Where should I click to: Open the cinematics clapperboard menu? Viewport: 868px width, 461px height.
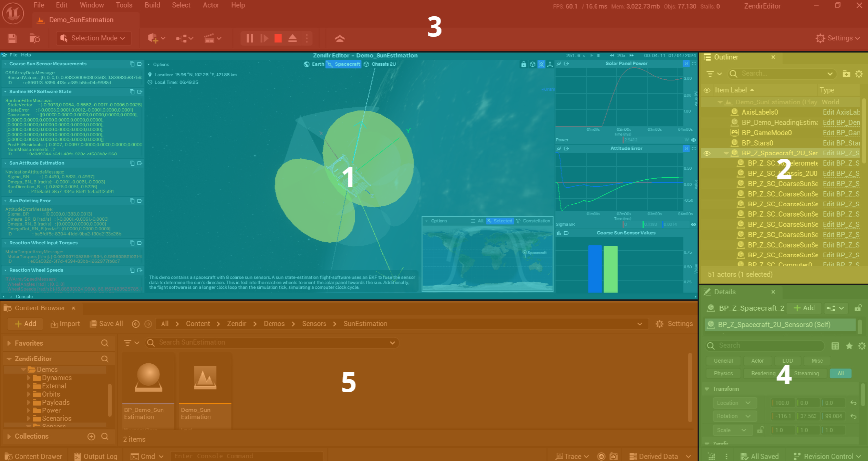[212, 38]
